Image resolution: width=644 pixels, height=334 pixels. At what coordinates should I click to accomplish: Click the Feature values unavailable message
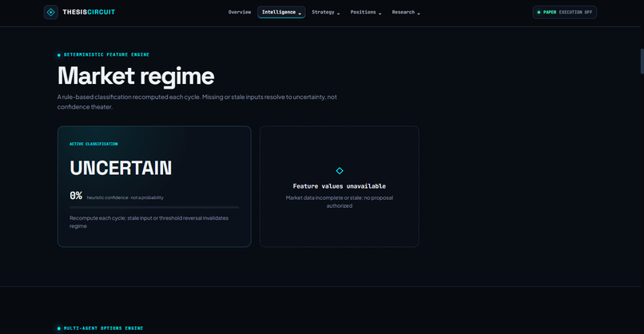(340, 186)
